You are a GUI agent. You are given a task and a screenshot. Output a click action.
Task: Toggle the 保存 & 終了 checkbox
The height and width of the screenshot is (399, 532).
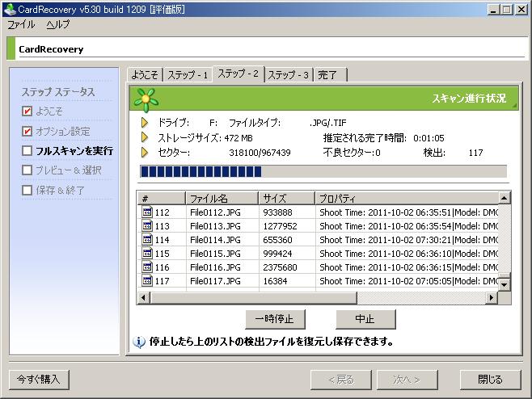tap(27, 190)
